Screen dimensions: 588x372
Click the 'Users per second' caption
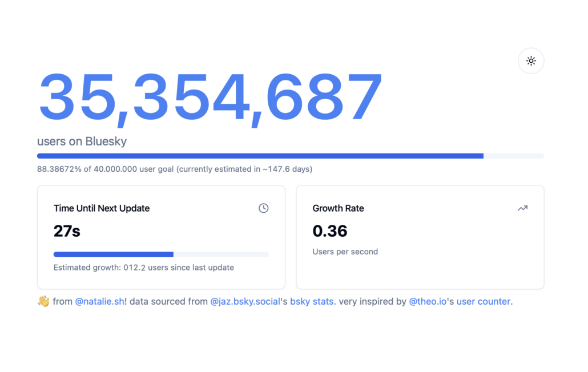(x=345, y=252)
